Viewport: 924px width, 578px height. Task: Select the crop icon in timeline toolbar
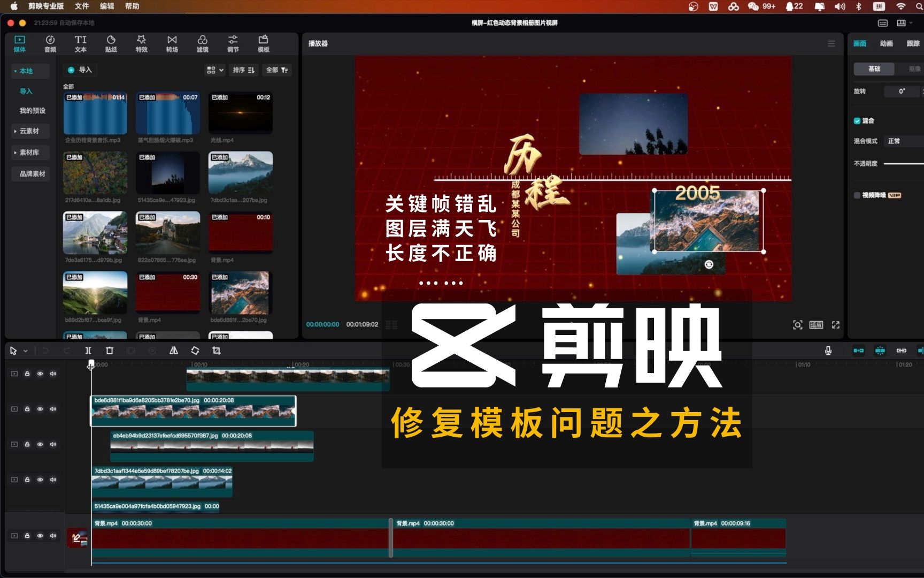point(217,351)
